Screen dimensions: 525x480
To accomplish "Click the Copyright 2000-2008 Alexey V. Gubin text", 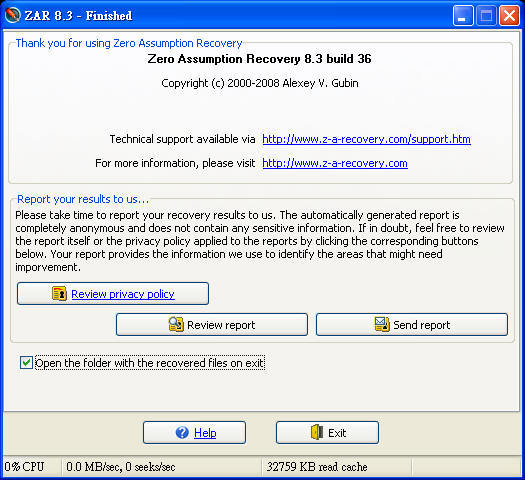I will click(260, 83).
